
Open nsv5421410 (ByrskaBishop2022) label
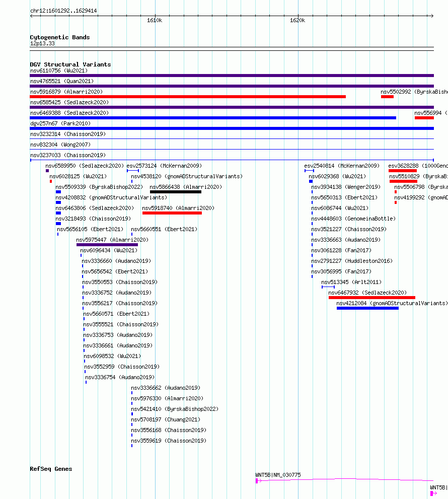point(175,409)
